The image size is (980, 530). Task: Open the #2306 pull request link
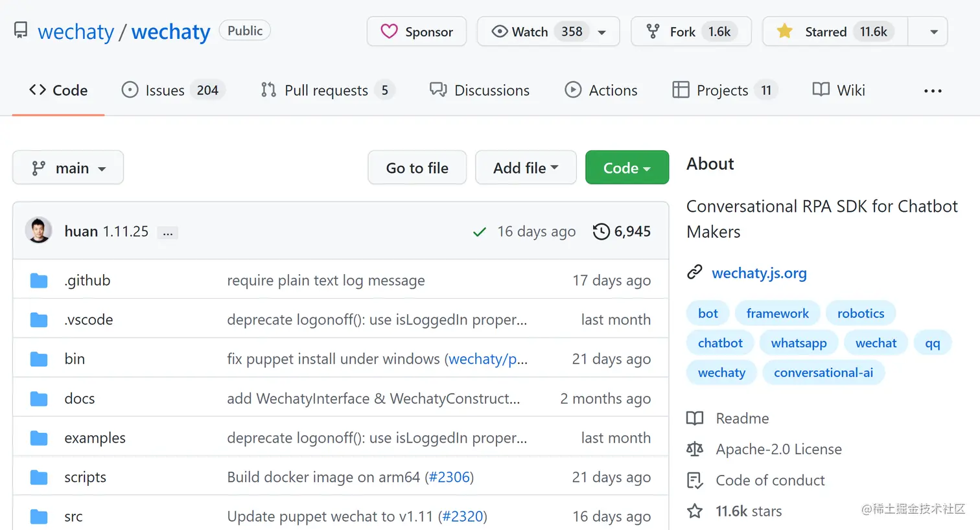pyautogui.click(x=449, y=478)
